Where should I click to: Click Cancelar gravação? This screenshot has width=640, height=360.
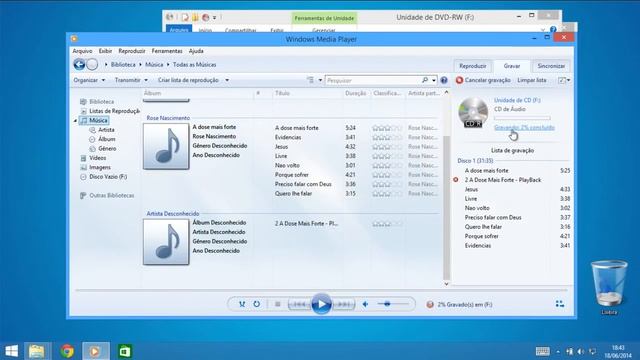click(x=483, y=80)
